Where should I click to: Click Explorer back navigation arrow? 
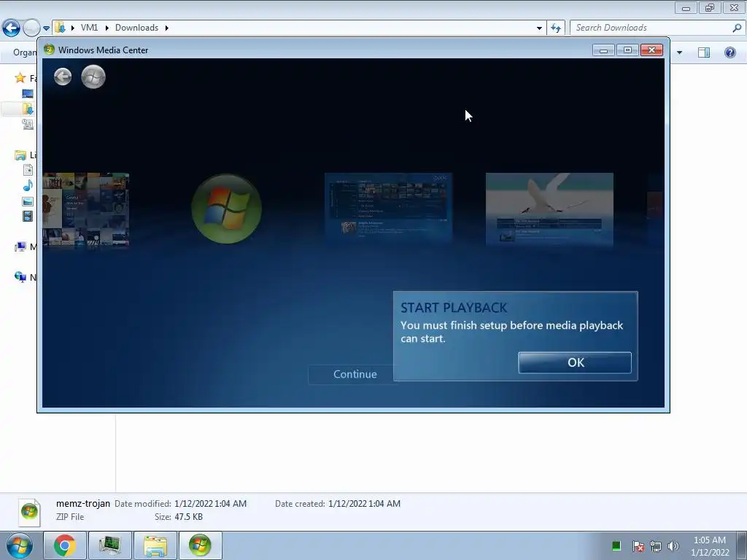12,28
